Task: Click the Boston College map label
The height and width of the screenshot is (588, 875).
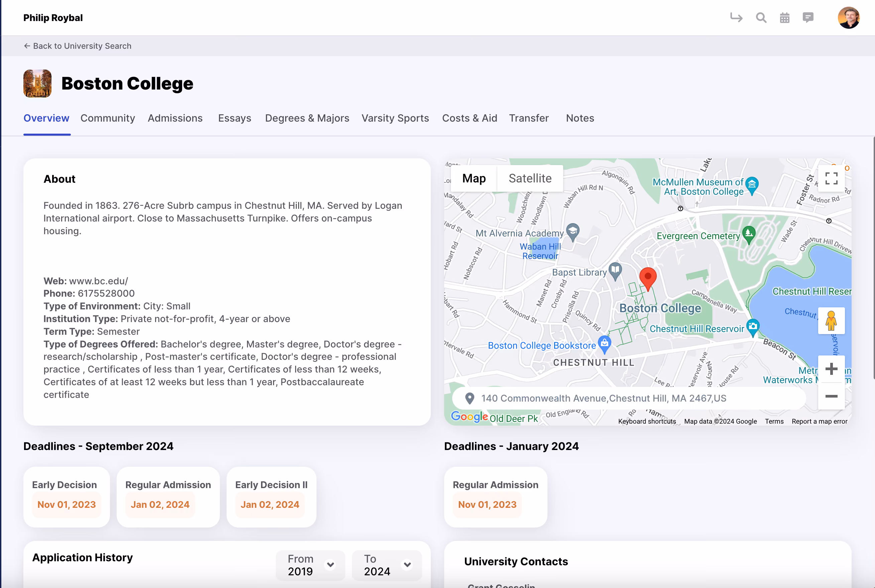Action: pos(660,308)
